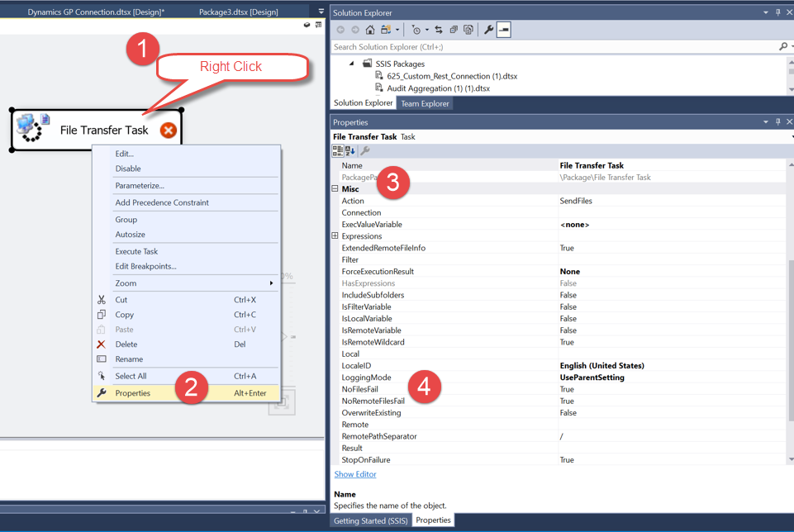
Task: Choose Properties from the context menu
Action: pyautogui.click(x=133, y=393)
